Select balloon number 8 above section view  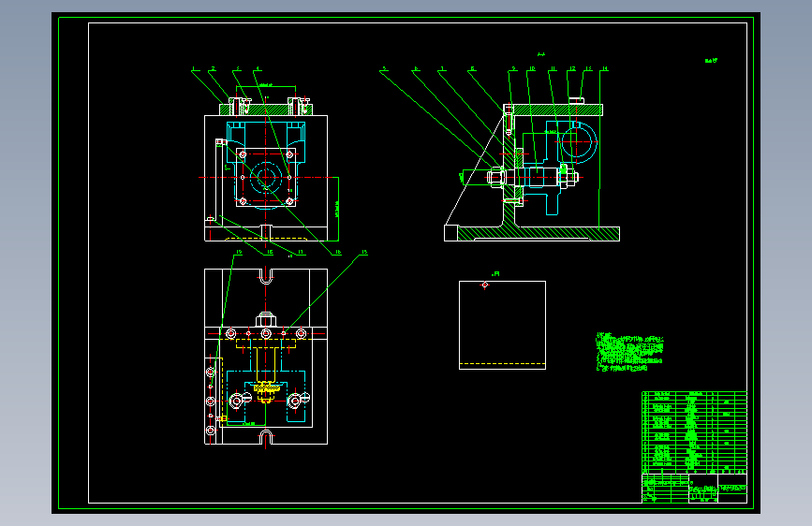tap(472, 68)
